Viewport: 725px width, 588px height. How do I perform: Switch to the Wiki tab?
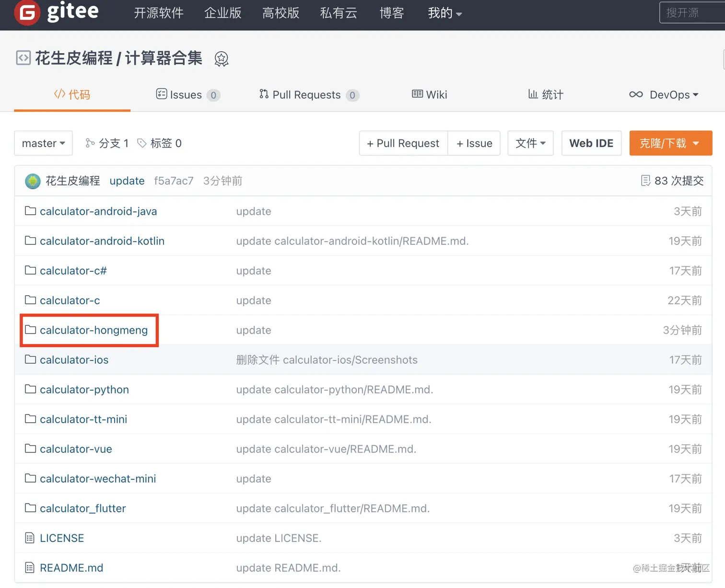[430, 94]
